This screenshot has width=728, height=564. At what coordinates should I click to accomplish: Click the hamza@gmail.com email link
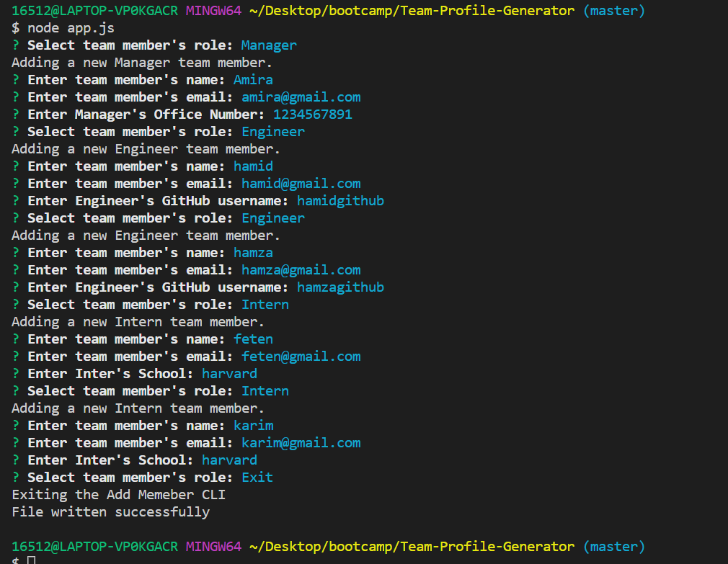[301, 269]
